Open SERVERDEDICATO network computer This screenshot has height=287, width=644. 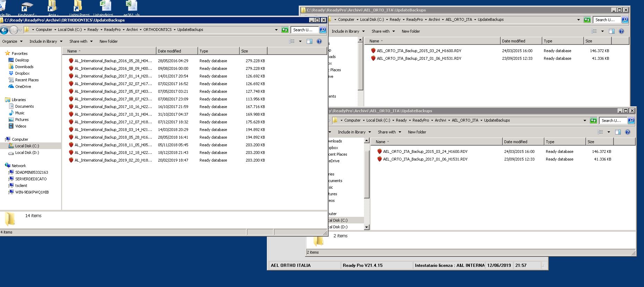click(x=31, y=179)
